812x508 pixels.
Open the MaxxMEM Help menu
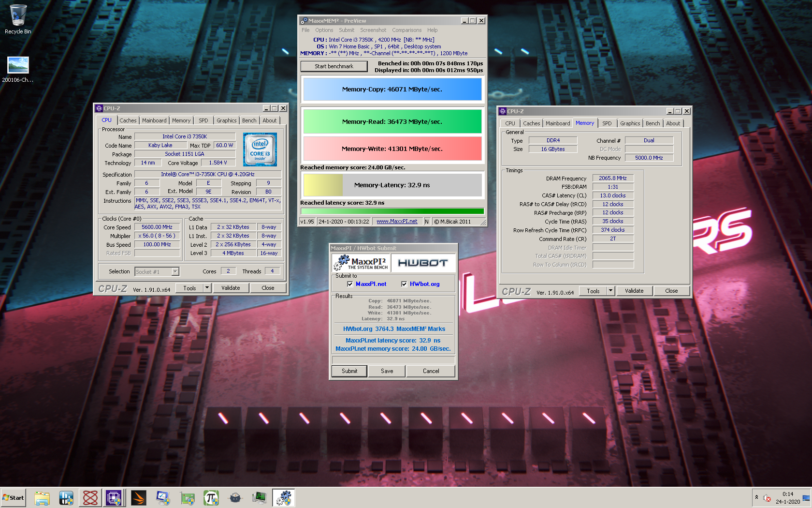(433, 30)
